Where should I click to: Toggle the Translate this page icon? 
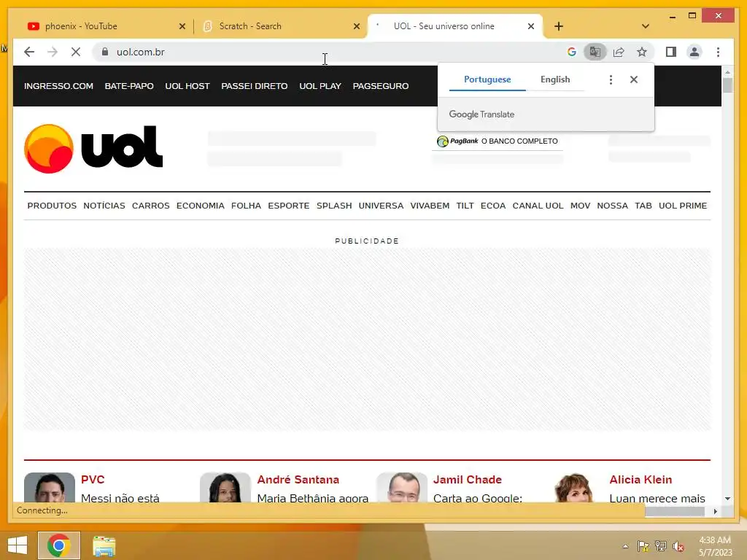pyautogui.click(x=595, y=52)
